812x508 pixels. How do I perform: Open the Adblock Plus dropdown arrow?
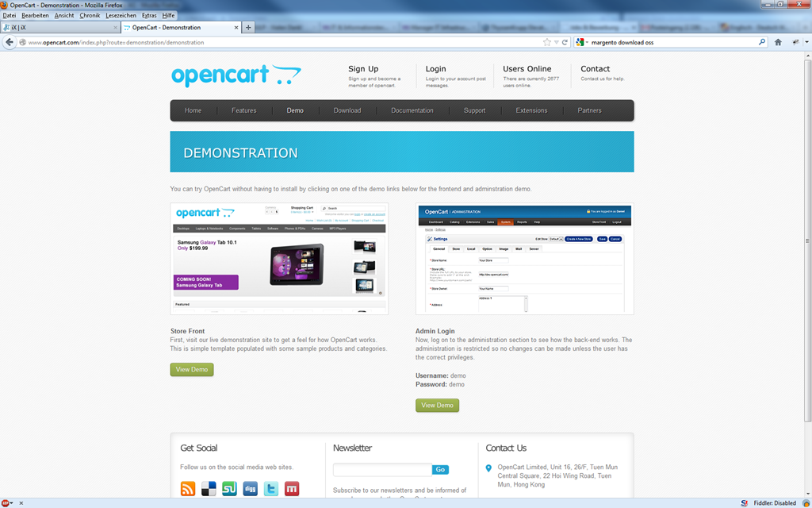point(12,502)
